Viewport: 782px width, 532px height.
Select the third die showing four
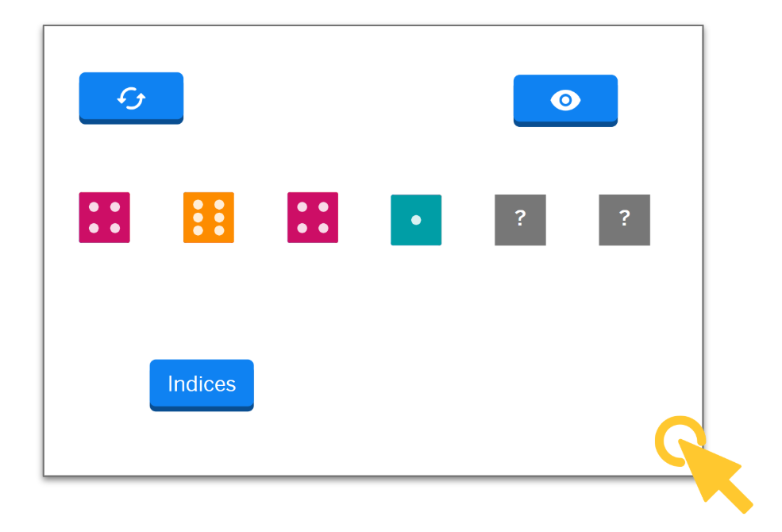click(313, 218)
